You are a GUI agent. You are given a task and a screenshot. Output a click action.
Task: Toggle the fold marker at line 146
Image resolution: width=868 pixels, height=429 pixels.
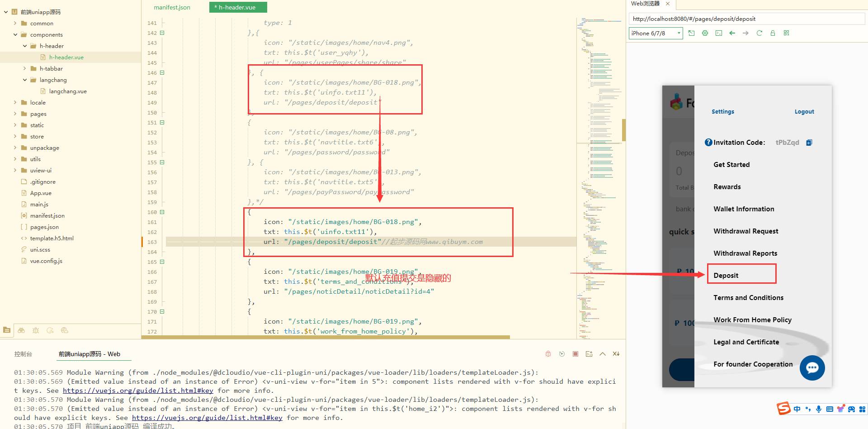pos(162,72)
